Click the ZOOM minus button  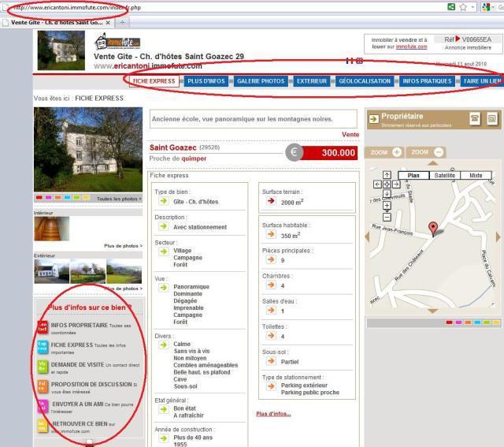click(425, 152)
